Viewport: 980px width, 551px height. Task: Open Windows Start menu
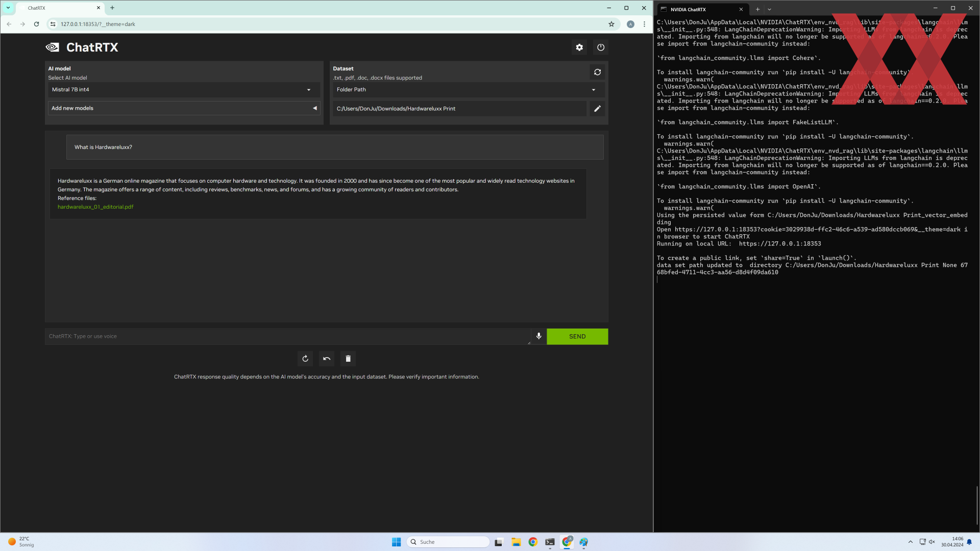coord(397,542)
